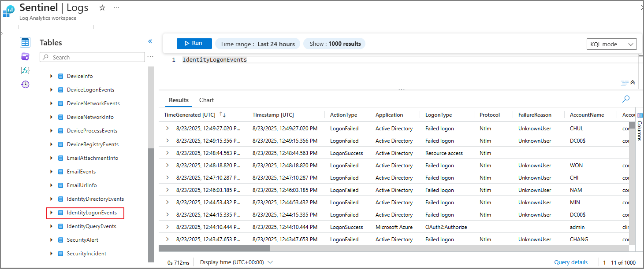Expand the result row for account CHUL
This screenshot has width=644, height=269.
click(x=168, y=128)
